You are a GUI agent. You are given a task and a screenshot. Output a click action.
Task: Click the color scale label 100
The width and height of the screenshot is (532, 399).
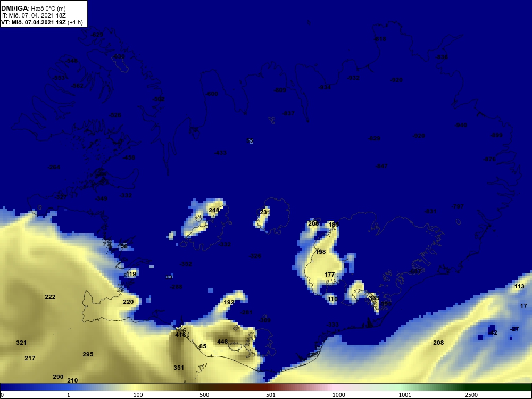point(138,395)
